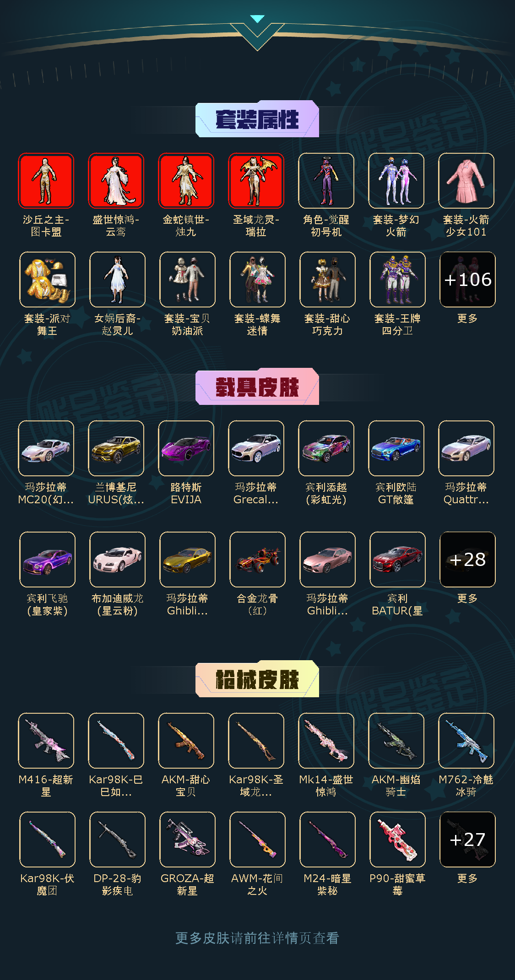Open the 套装属性 section header

click(257, 119)
